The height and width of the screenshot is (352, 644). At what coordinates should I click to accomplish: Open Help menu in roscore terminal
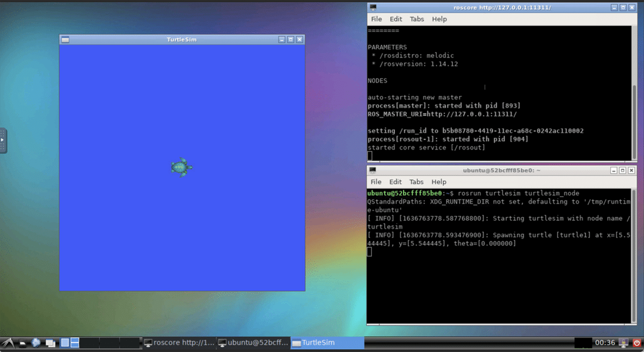[x=439, y=19]
